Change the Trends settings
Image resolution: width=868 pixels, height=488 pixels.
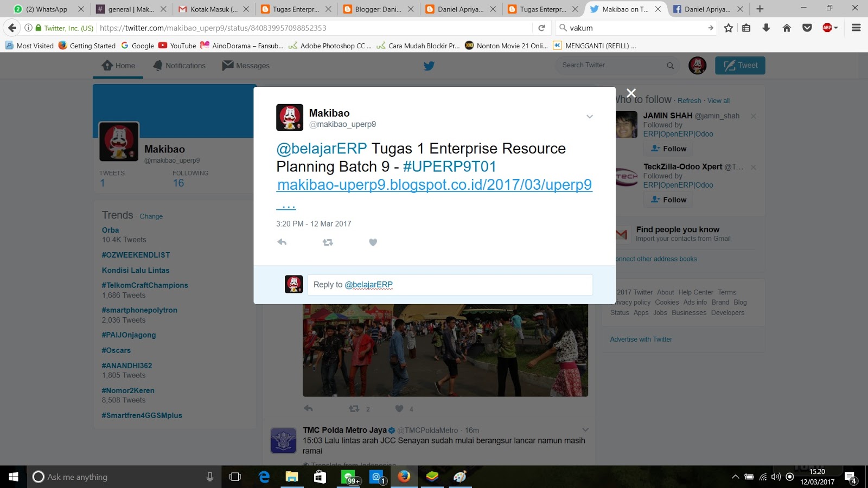151,216
